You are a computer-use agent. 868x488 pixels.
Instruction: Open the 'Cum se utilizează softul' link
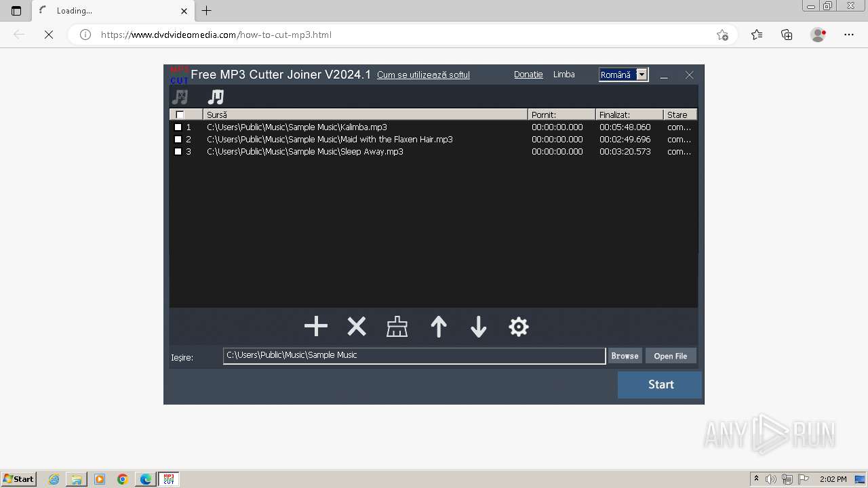tap(423, 75)
